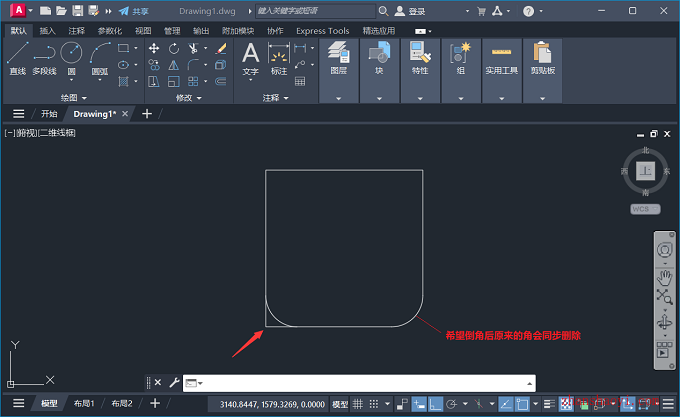Open the 特性 (Properties) panel button
680x417 pixels.
tap(420, 59)
